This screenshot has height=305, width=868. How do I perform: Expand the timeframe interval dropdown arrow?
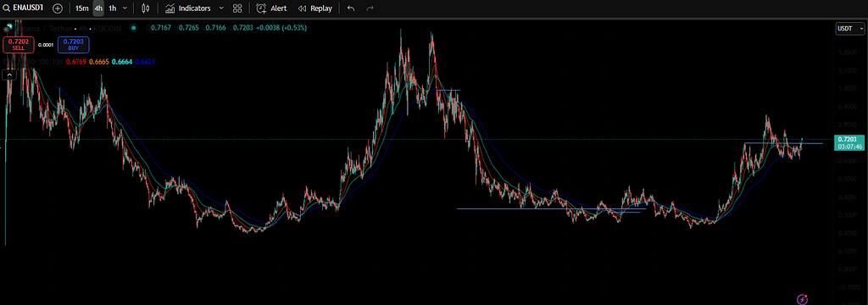coord(125,8)
